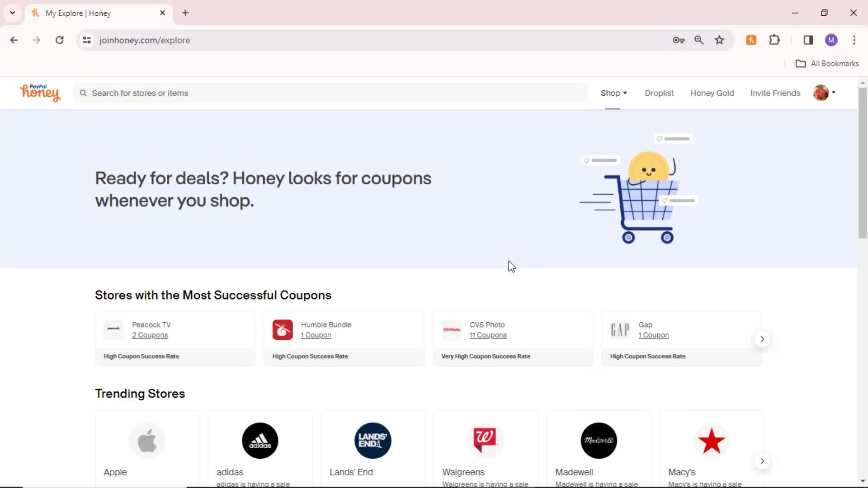Screen dimensions: 868x488
Task: Reload the page
Action: [x=59, y=40]
